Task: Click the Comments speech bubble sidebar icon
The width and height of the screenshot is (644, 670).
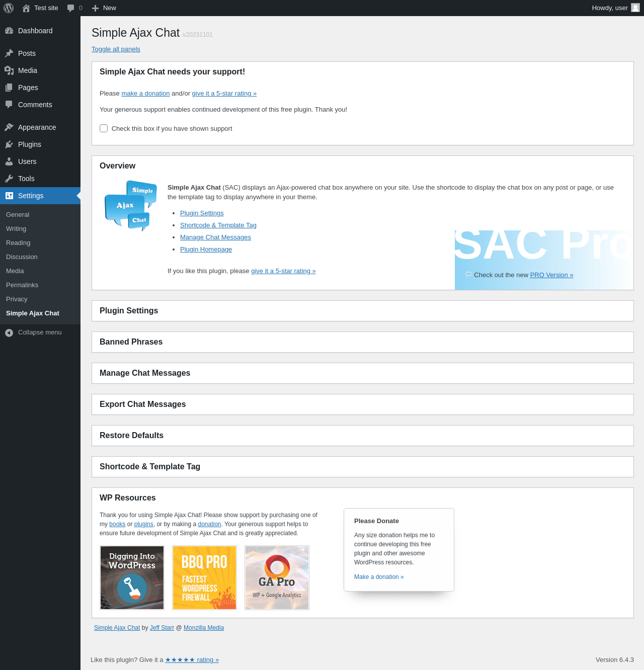Action: click(9, 105)
